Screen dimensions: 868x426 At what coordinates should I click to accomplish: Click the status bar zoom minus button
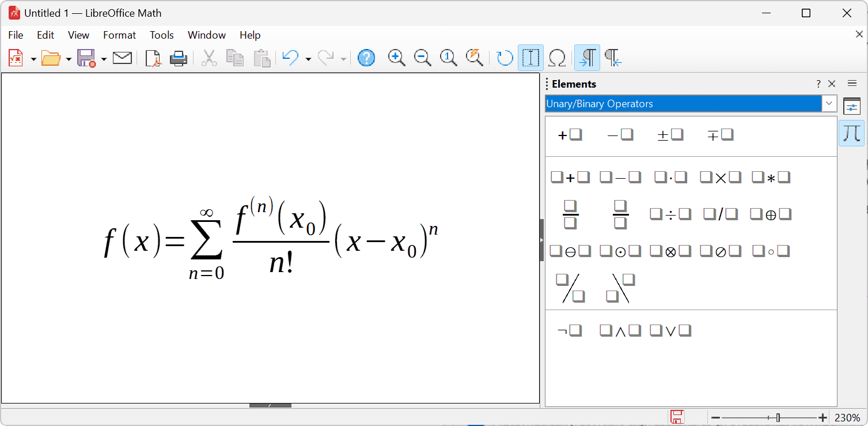coord(715,417)
